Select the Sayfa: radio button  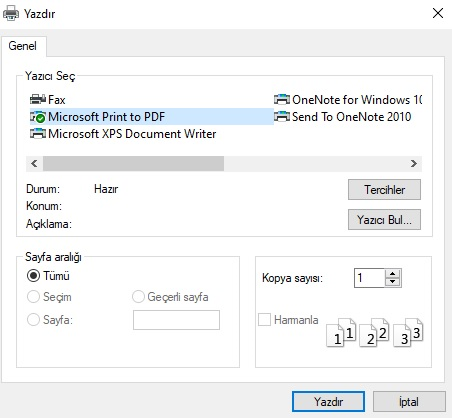(x=33, y=320)
